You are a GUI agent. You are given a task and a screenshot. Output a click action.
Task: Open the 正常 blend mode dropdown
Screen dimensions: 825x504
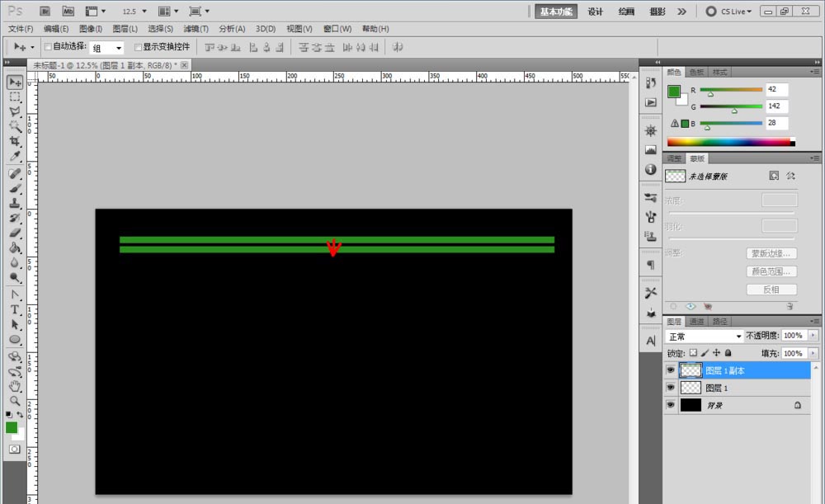[x=704, y=337]
